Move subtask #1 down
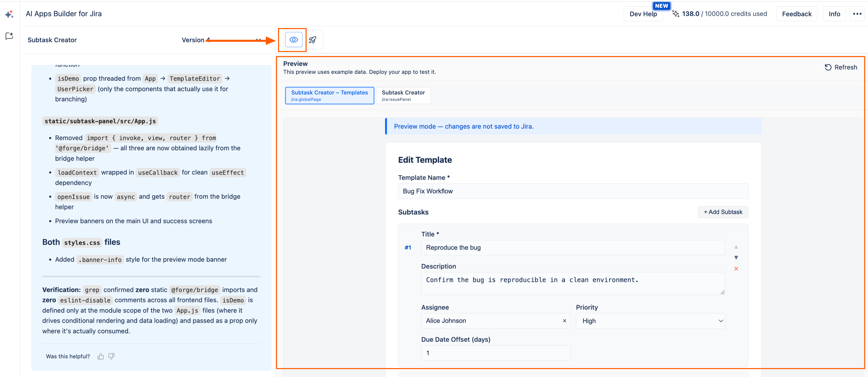This screenshot has width=868, height=377. (x=736, y=257)
